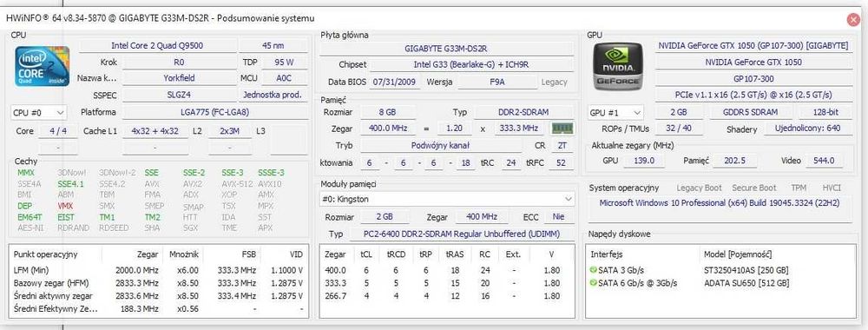The width and height of the screenshot is (868, 330).
Task: Click the 333.3 memory timing row
Action: pos(447,283)
